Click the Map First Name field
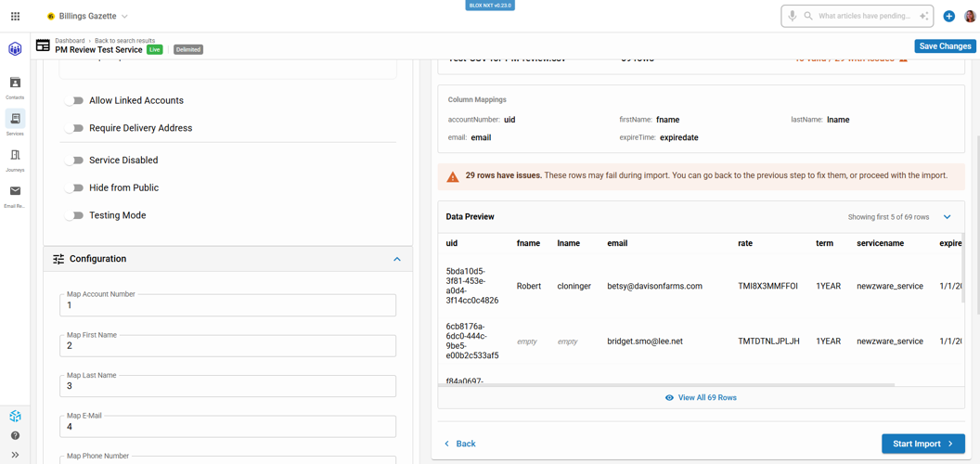 pos(227,346)
